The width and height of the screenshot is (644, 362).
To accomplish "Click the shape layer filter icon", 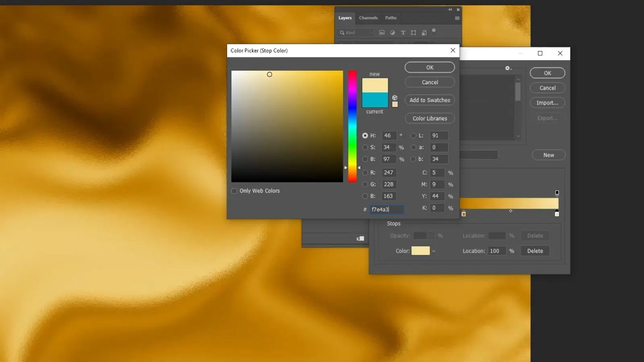I will pos(413,33).
